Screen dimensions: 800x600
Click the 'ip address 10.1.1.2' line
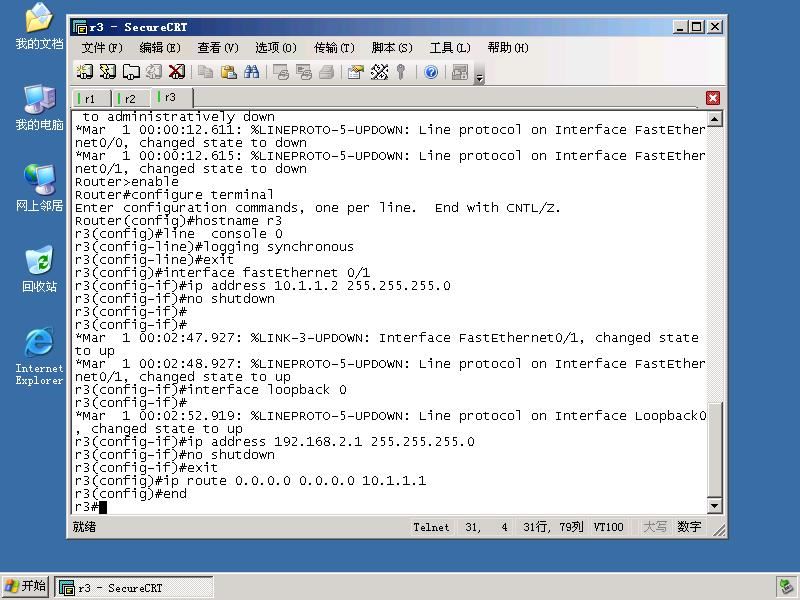coord(263,286)
